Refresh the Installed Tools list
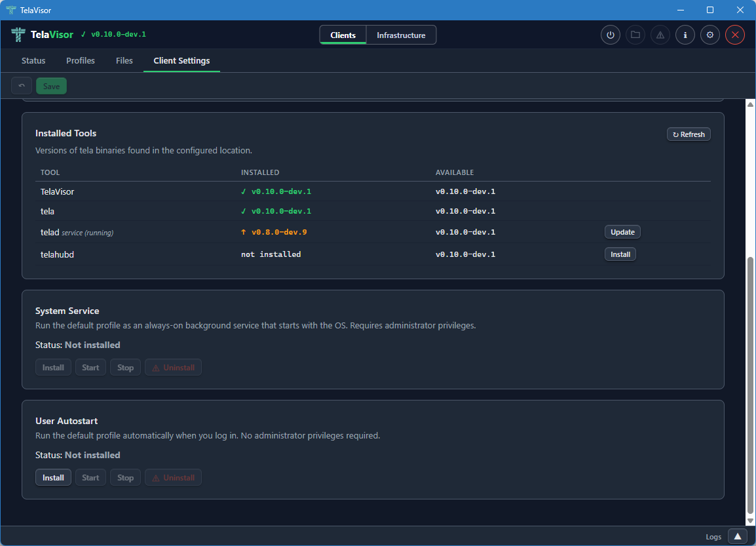This screenshot has height=546, width=756. tap(689, 134)
